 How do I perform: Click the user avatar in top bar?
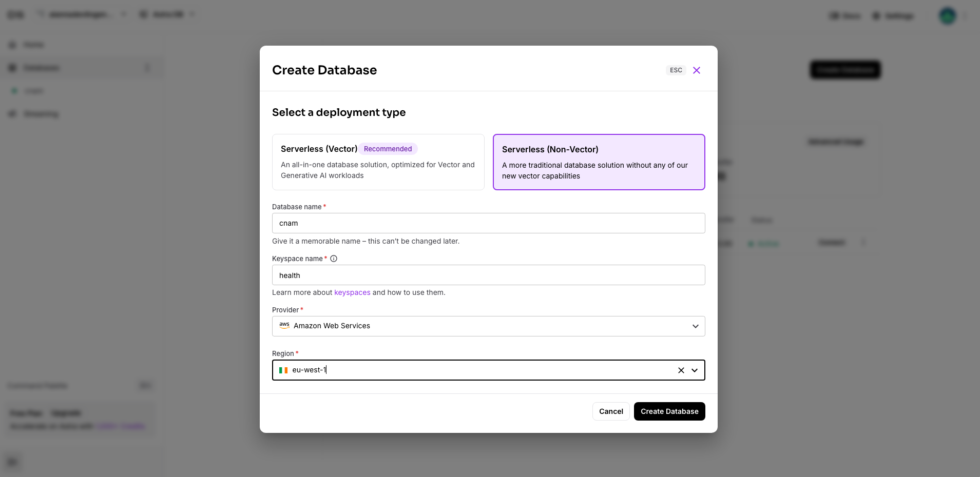947,16
